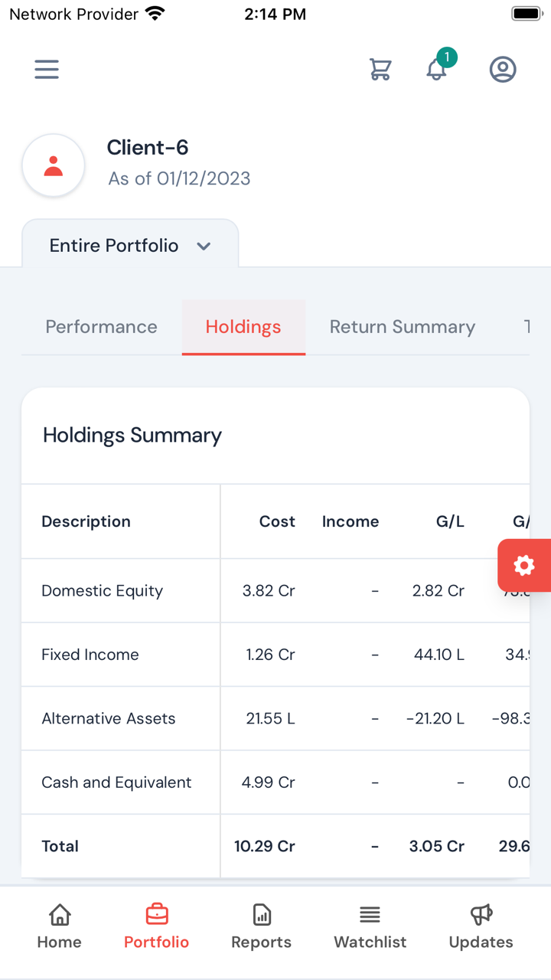
Task: Select Portfolio in bottom navigation
Action: pos(157,926)
